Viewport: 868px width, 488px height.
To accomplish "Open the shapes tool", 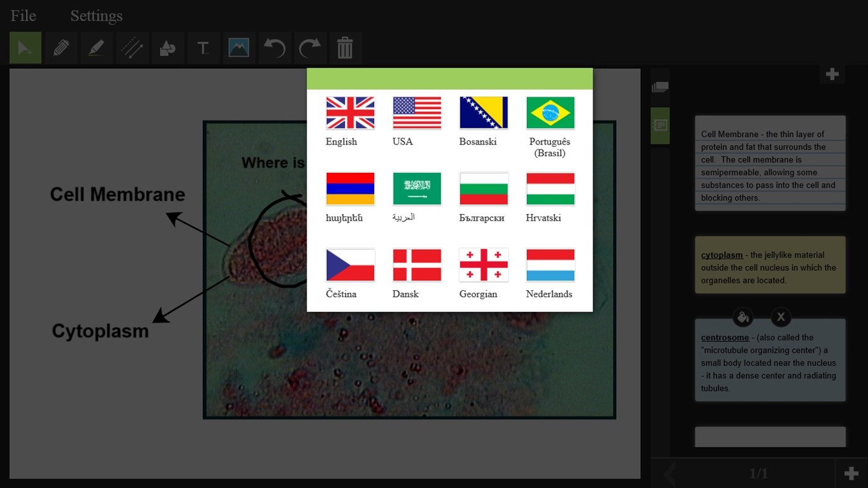I will 167,48.
